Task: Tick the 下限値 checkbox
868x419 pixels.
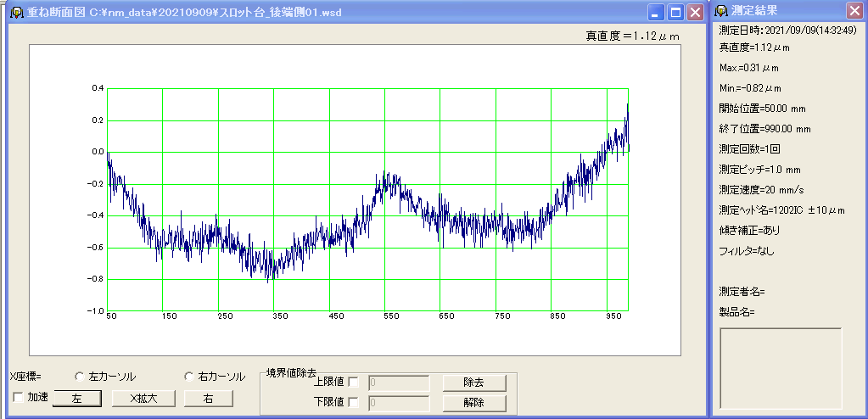Action: 353,403
